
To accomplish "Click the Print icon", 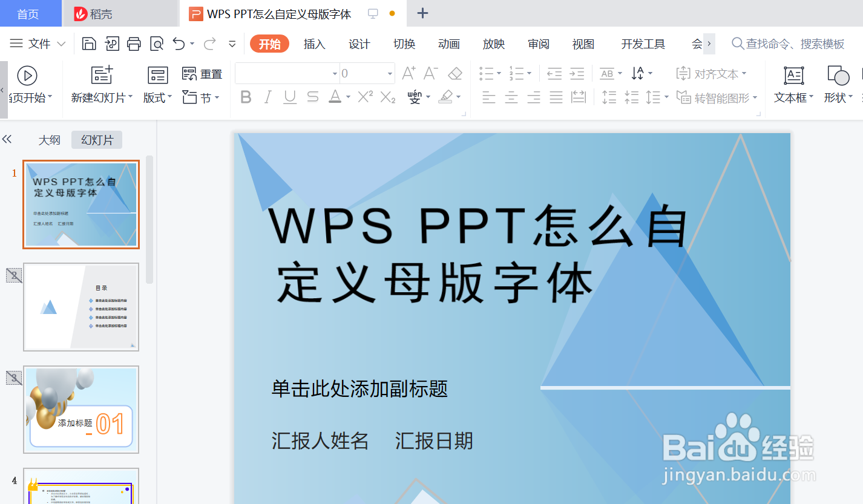I will point(134,44).
